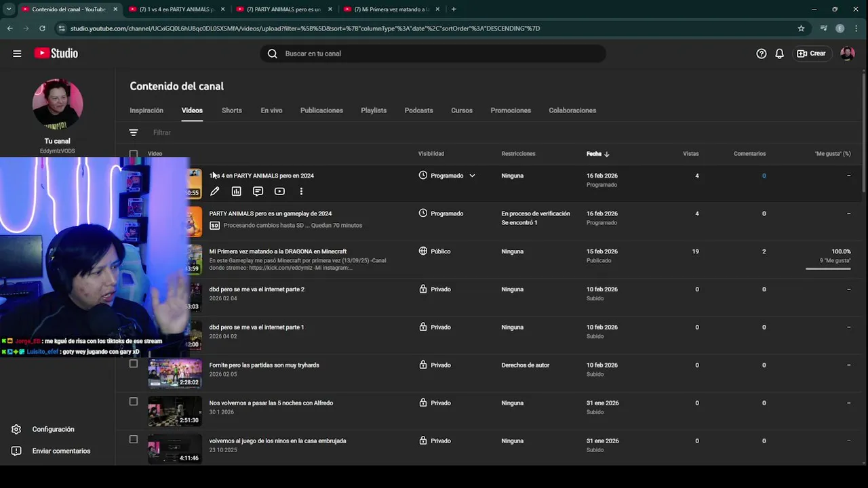This screenshot has height=488, width=868.
Task: Click the channel profile picture
Action: click(58, 104)
